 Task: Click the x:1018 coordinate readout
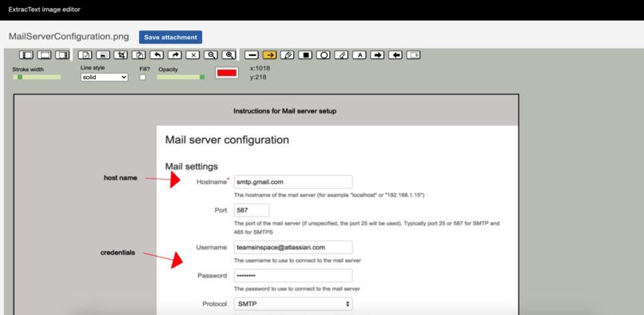pos(260,68)
